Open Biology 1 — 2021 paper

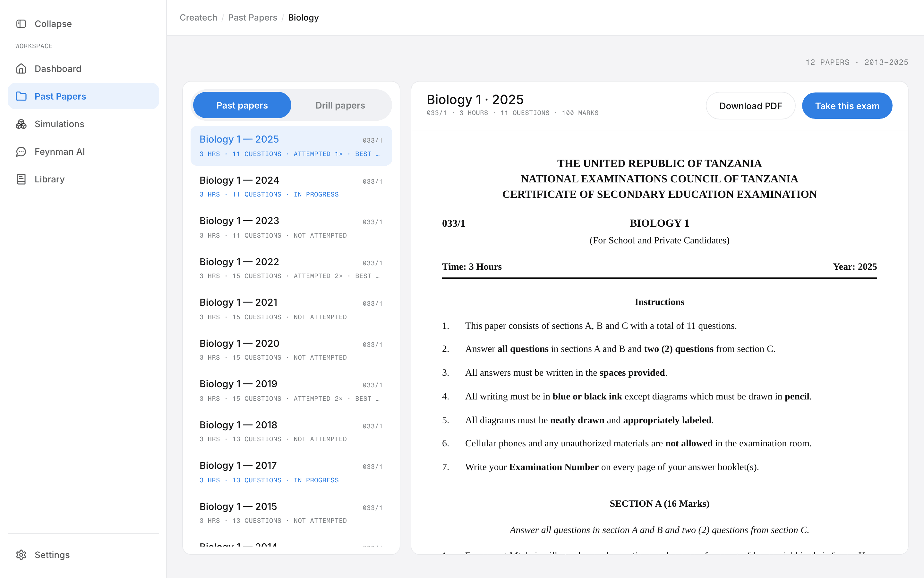tap(291, 309)
